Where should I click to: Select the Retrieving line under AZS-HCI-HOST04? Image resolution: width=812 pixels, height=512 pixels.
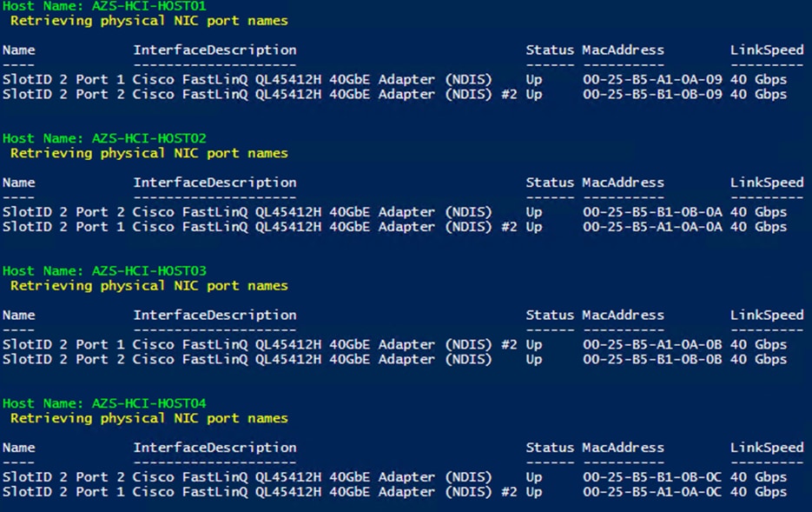pyautogui.click(x=149, y=418)
